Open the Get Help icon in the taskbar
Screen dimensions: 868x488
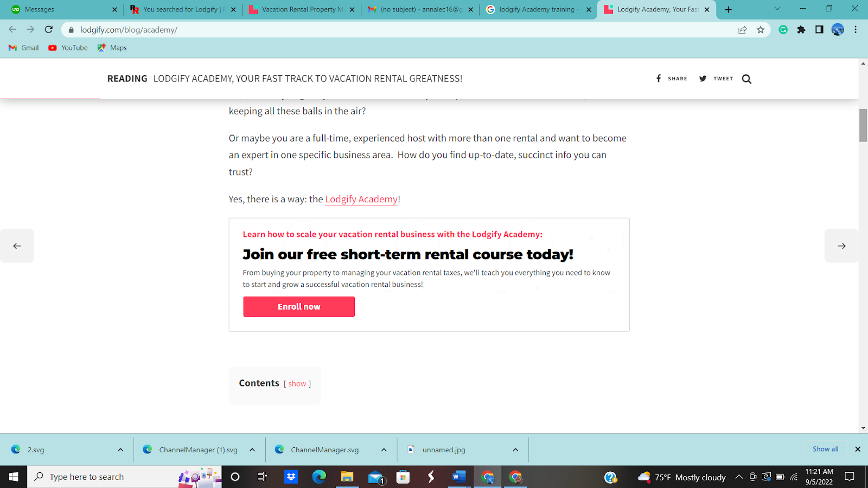pyautogui.click(x=611, y=477)
